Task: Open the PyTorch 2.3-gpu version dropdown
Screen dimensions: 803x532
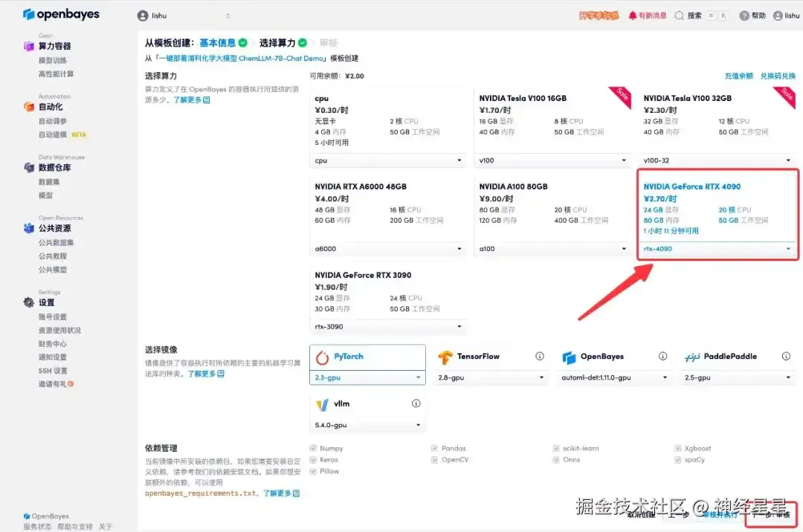Action: pos(368,377)
